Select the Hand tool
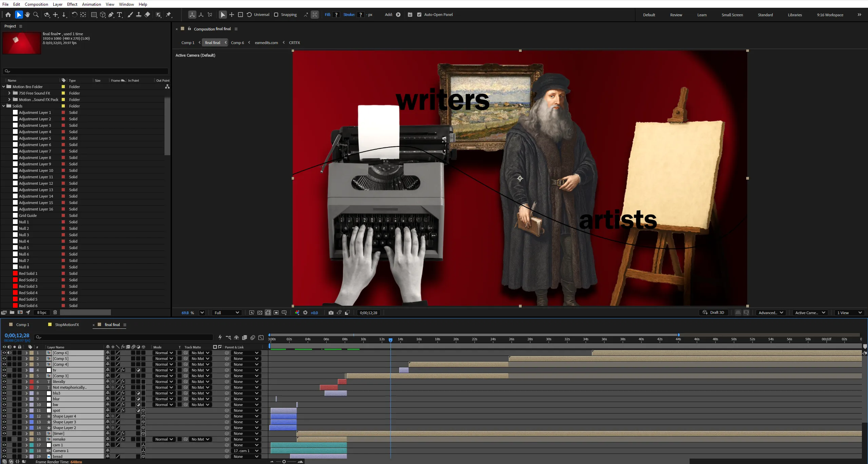 [x=27, y=15]
